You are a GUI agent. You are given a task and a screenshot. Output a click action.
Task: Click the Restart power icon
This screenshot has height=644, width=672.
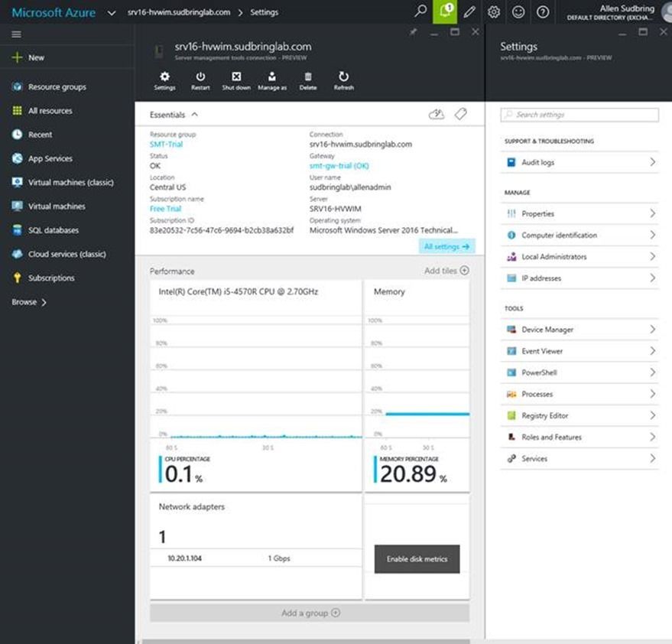point(200,76)
